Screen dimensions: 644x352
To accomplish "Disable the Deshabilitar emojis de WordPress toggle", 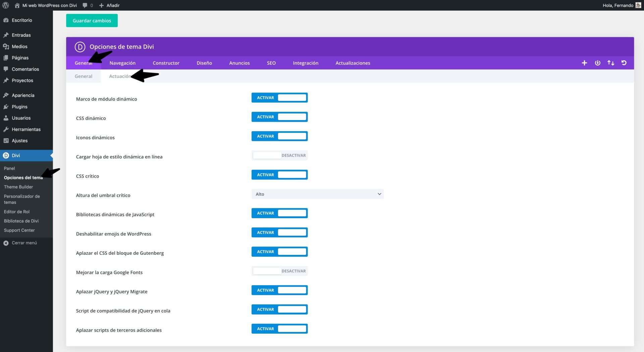I will tap(279, 232).
